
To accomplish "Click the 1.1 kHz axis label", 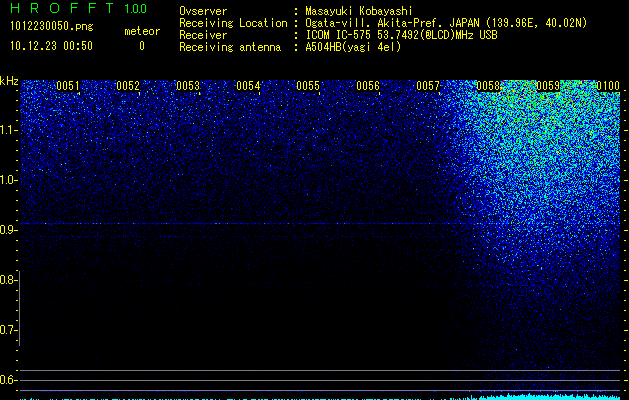I will [8, 130].
